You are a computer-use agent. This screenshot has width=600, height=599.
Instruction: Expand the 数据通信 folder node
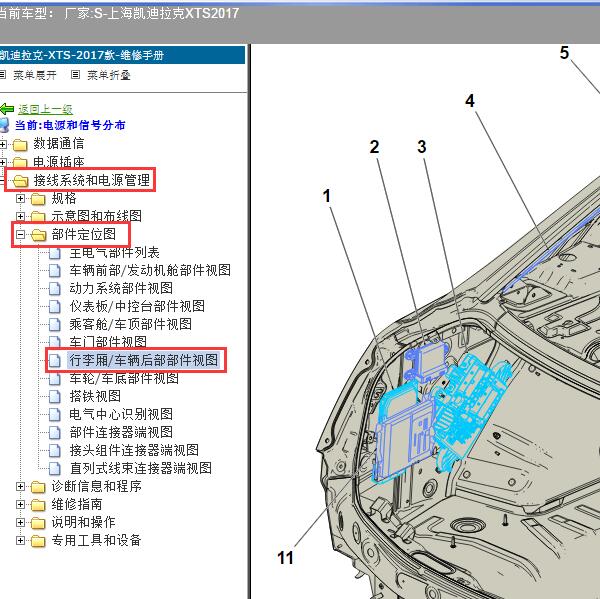[x=3, y=144]
